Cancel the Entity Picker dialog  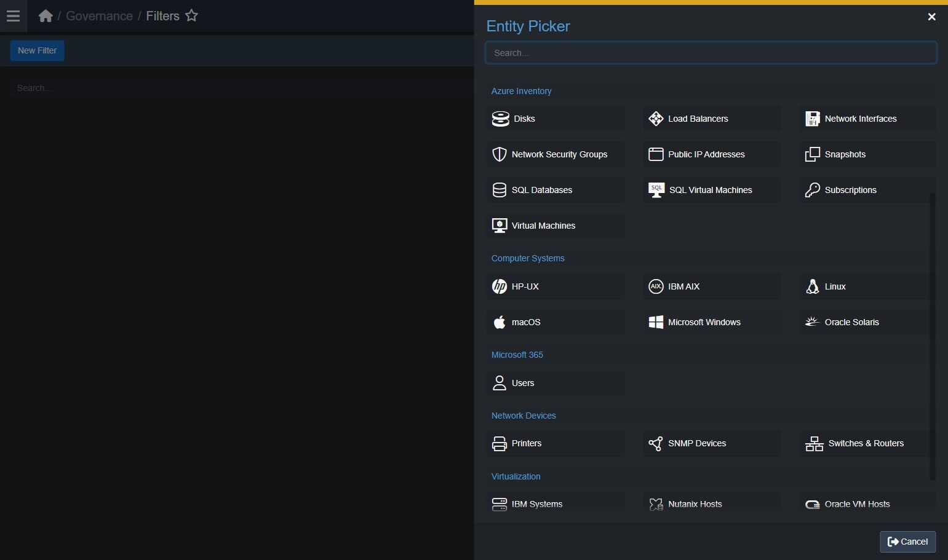[907, 542]
